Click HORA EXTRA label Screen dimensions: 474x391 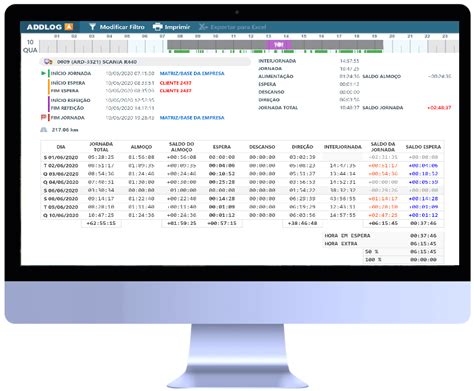click(x=341, y=244)
